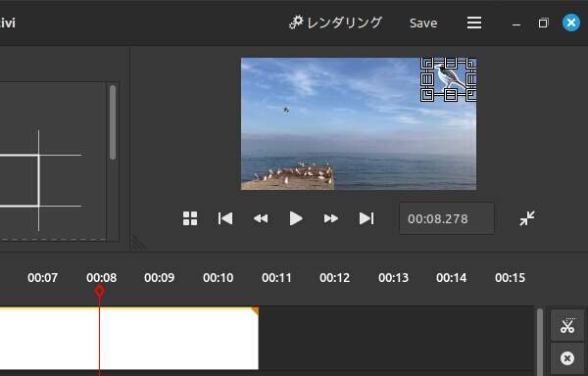Screen dimensions: 588x376
Task: Seek to 00:10 on the ruler
Action: [219, 278]
